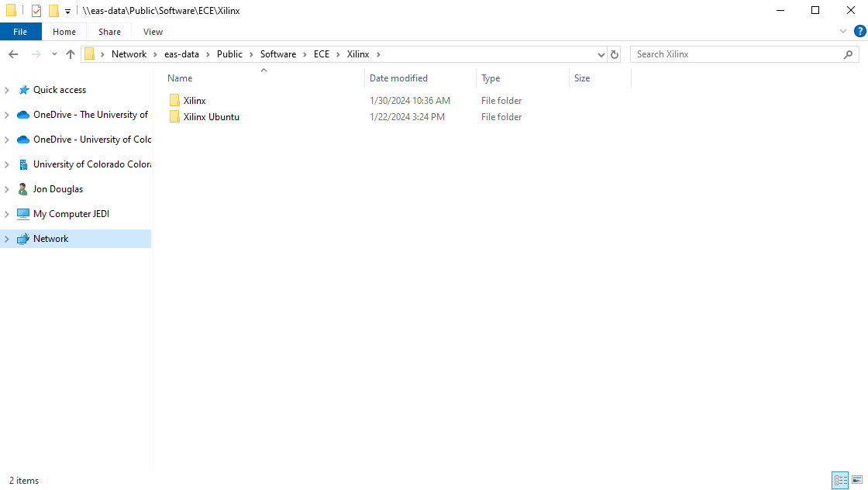Image resolution: width=868 pixels, height=490 pixels.
Task: Select OneDrive - University of Colo
Action: (x=92, y=140)
